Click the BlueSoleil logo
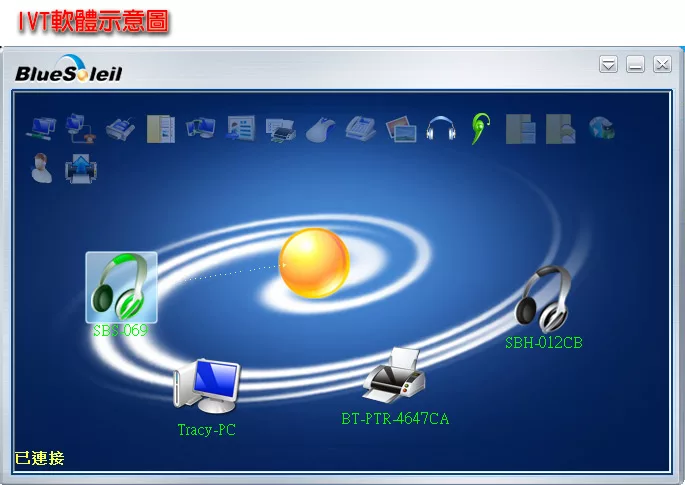The image size is (685, 485). (x=68, y=71)
